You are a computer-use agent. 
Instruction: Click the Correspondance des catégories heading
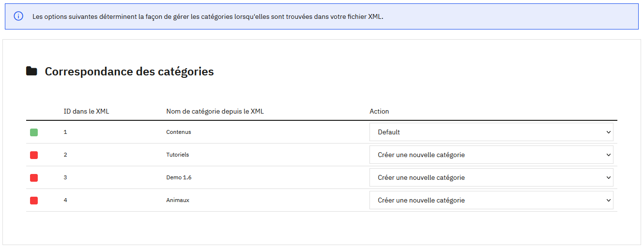[129, 72]
